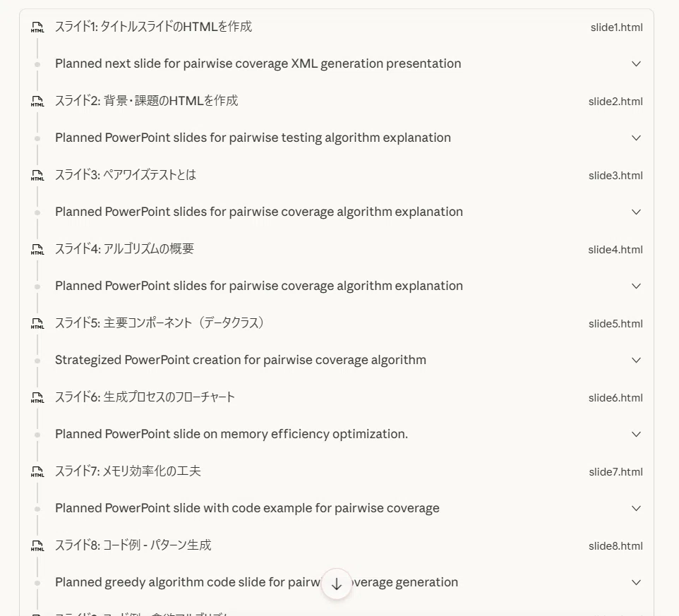Click the HTML file icon for スライド2
Viewport: 679px width, 616px height.
pos(37,102)
